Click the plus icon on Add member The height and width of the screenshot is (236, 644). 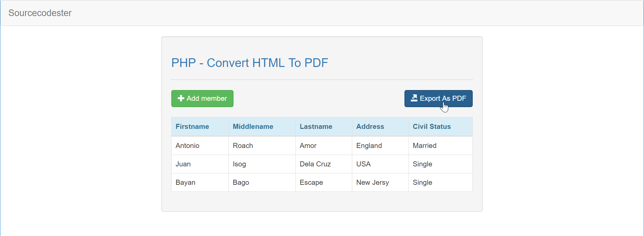pyautogui.click(x=181, y=98)
